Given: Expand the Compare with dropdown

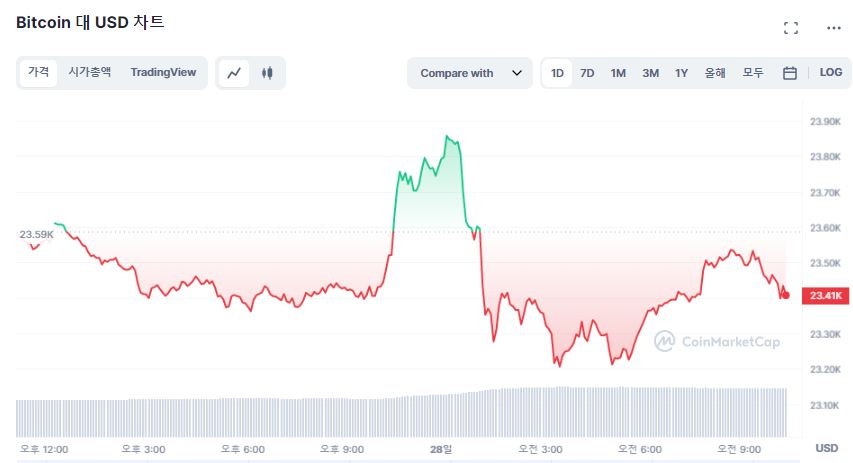Looking at the screenshot, I should click(469, 73).
